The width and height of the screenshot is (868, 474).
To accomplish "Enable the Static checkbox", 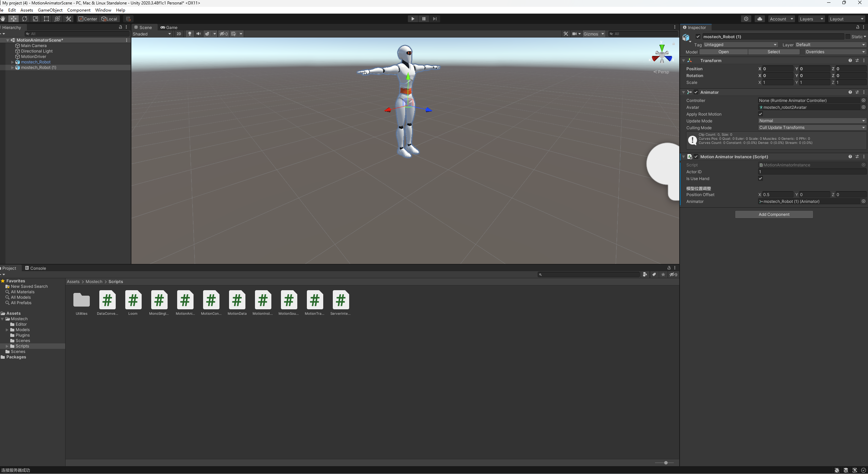I will point(848,36).
